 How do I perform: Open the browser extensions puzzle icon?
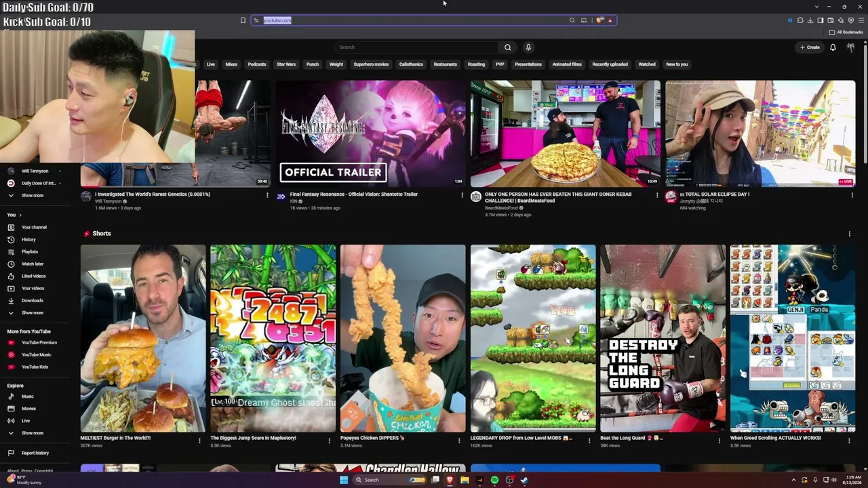pyautogui.click(x=800, y=20)
